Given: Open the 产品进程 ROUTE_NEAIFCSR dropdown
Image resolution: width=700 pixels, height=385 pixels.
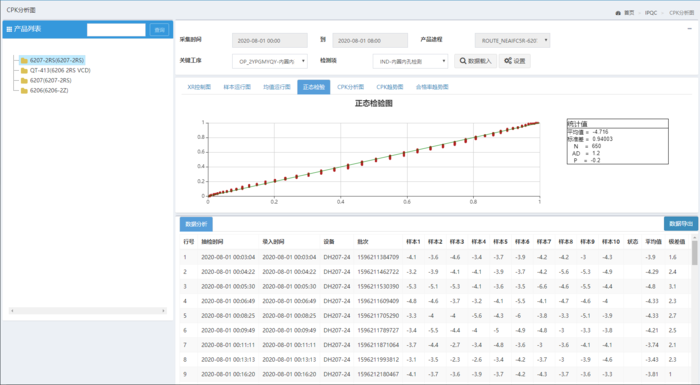Looking at the screenshot, I should [512, 41].
